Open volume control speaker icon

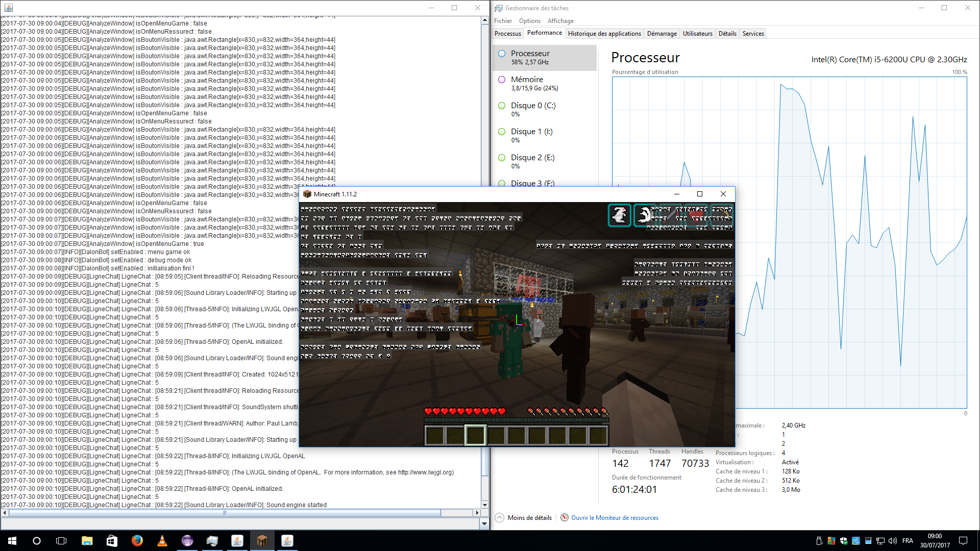click(x=893, y=541)
